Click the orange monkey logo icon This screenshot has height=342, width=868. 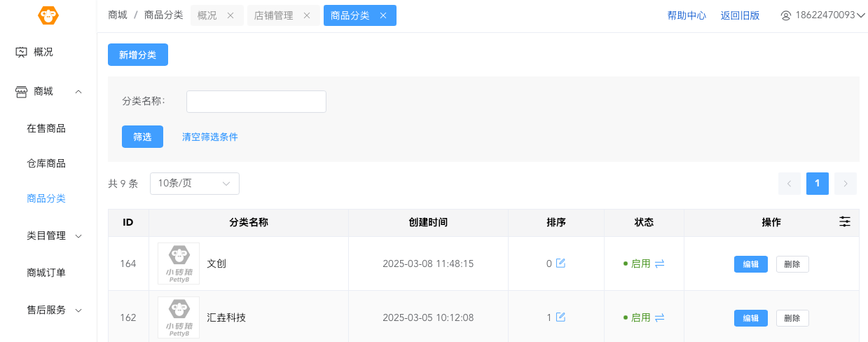tap(48, 15)
